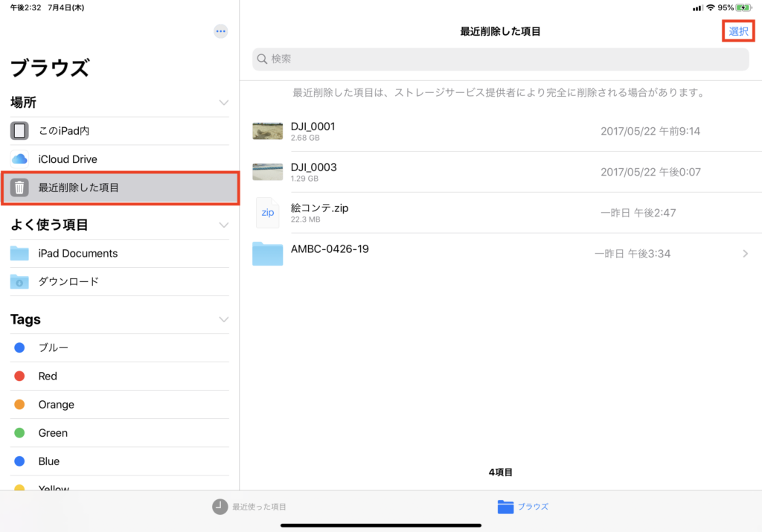762x532 pixels.
Task: Tap the Green tag color dot
Action: 19,432
